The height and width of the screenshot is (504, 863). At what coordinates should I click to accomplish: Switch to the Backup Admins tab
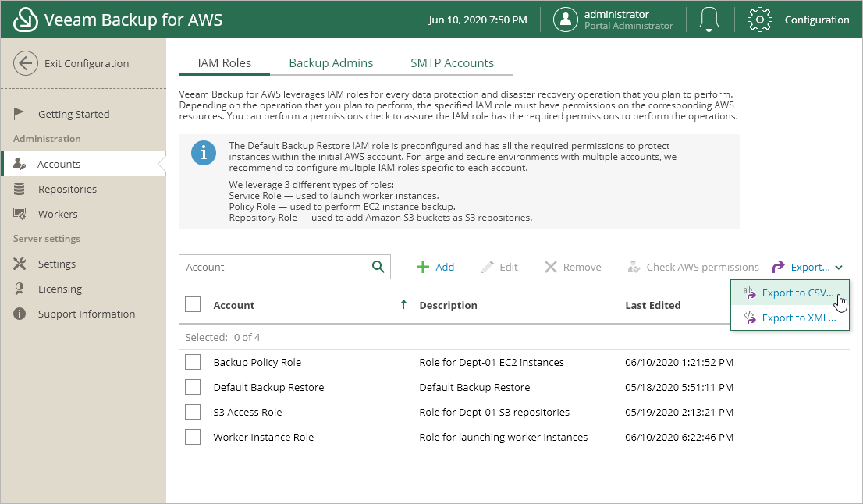331,63
